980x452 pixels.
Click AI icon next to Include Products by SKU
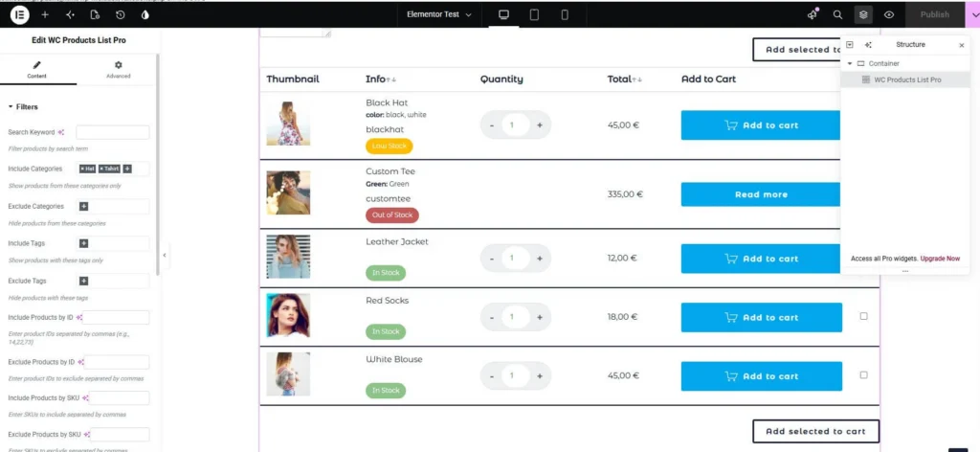point(85,397)
